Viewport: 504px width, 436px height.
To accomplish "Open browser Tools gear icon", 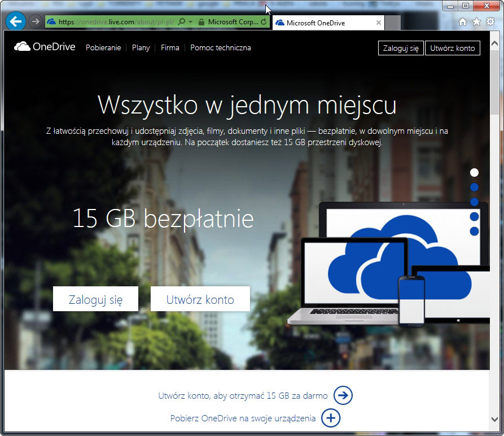I will click(490, 21).
